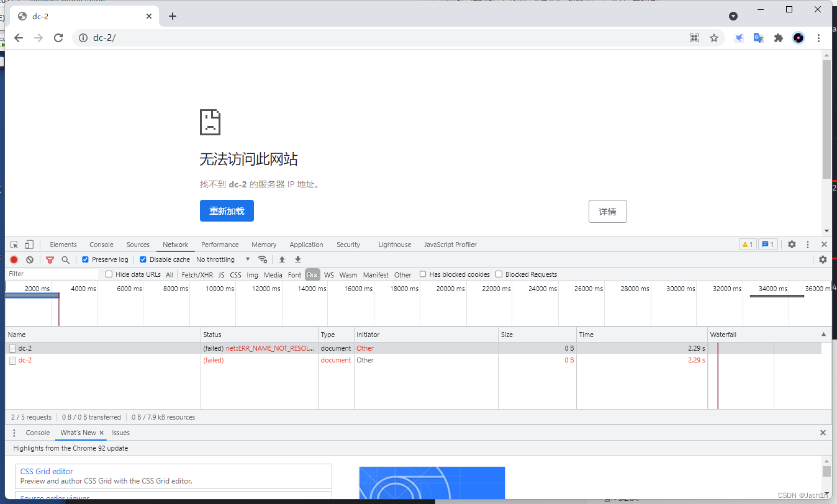The image size is (837, 504).
Task: Open DevTools customize three-dot menu
Action: pyautogui.click(x=808, y=245)
